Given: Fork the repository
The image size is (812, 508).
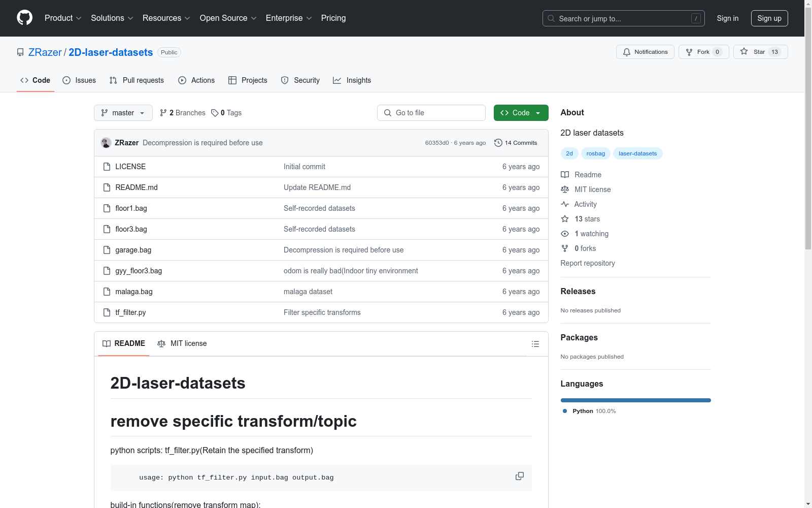Looking at the screenshot, I should (703, 52).
